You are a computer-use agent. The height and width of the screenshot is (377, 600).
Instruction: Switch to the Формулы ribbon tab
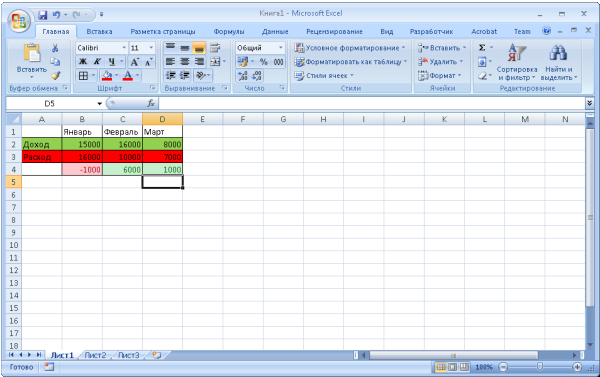pyautogui.click(x=229, y=32)
